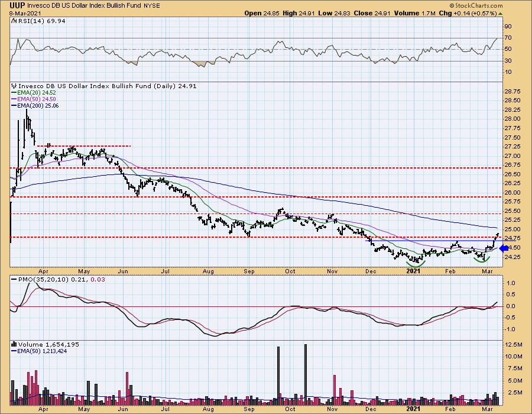Click the green up-arrow beside Chg value

[500, 14]
